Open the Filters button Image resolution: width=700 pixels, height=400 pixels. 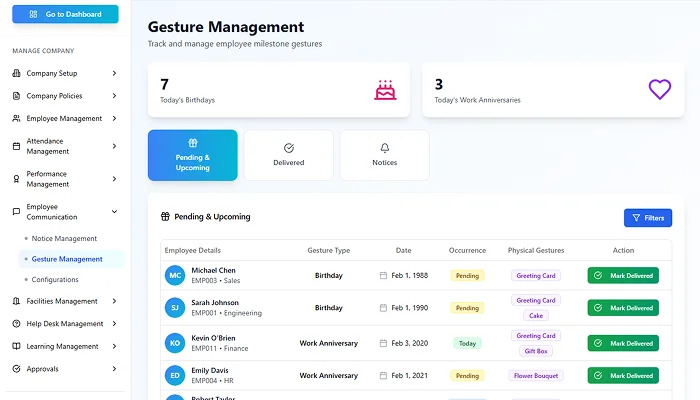coord(648,217)
